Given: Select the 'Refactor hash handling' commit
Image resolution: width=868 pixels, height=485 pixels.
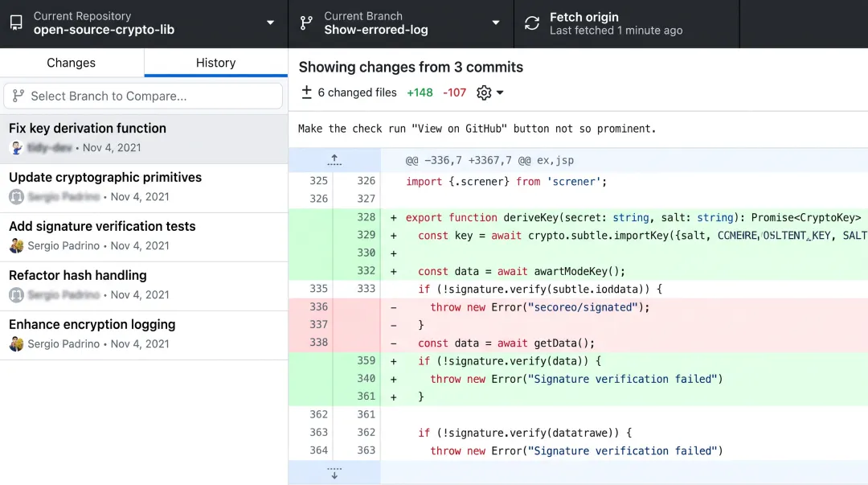Looking at the screenshot, I should tap(144, 286).
